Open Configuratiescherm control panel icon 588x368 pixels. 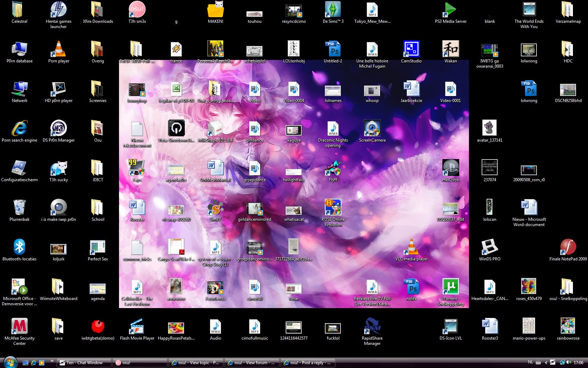pos(19,171)
